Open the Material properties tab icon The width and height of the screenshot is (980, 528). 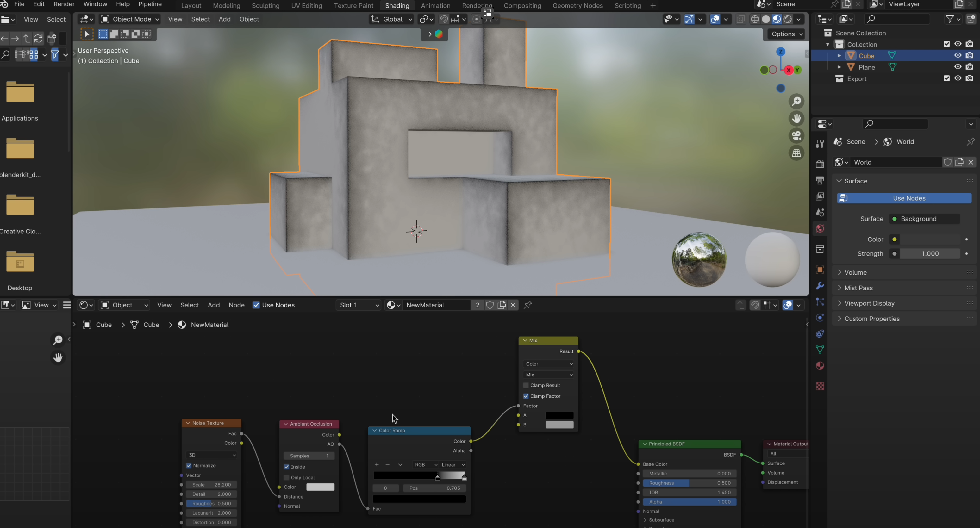pos(820,366)
